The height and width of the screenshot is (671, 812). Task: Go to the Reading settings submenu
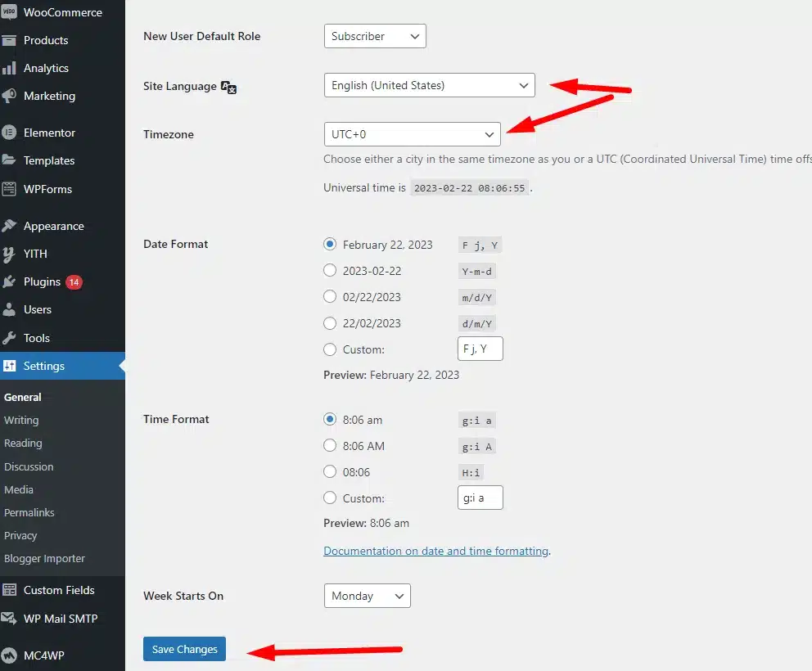coord(23,443)
